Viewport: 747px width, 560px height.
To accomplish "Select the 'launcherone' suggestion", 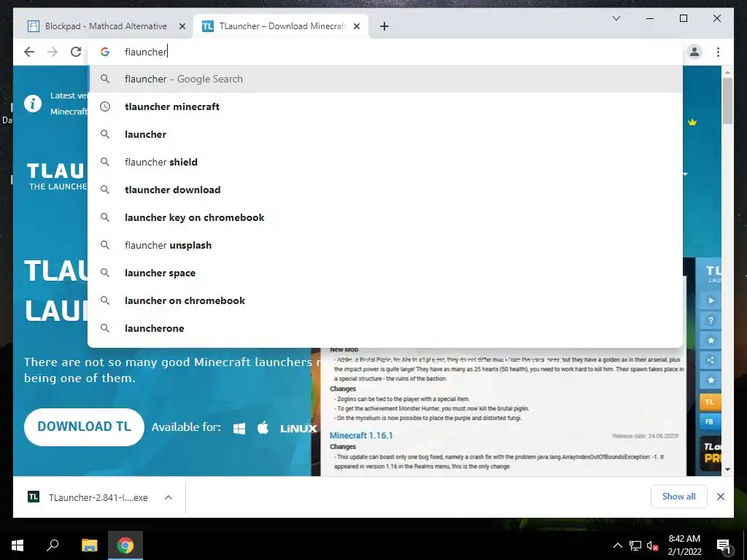I will point(385,328).
